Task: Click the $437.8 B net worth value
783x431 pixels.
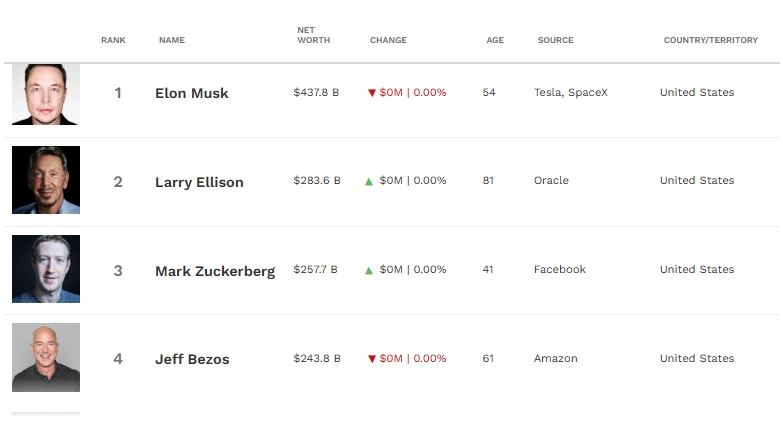Action: coord(316,92)
